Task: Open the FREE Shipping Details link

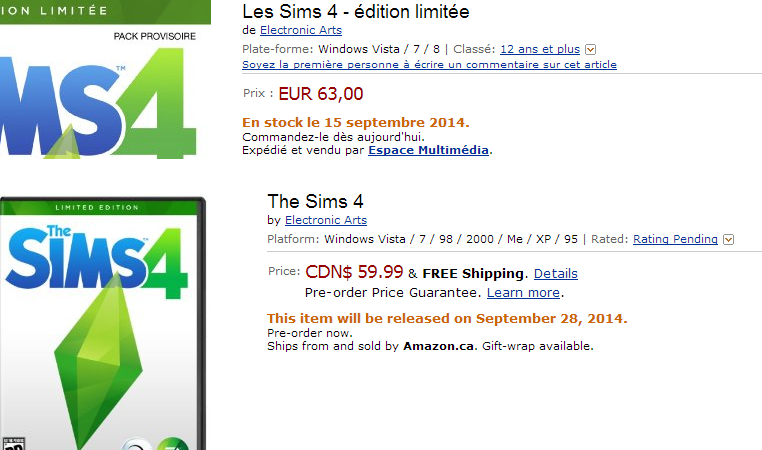Action: pyautogui.click(x=555, y=273)
